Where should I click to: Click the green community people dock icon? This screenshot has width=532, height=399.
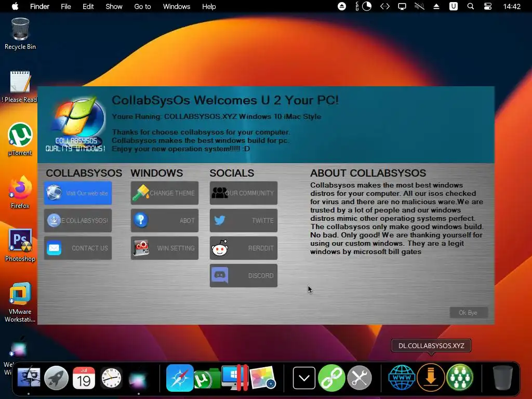[x=460, y=377]
